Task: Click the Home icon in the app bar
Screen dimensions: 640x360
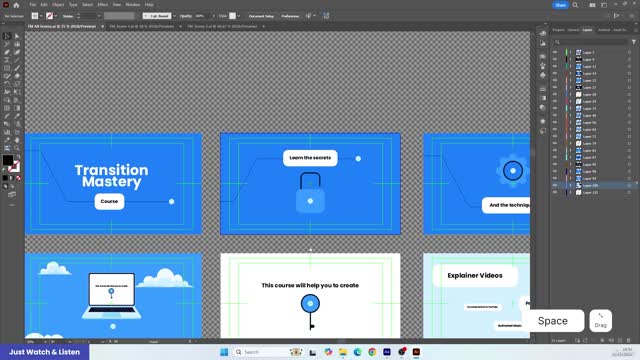Action: click(16, 5)
